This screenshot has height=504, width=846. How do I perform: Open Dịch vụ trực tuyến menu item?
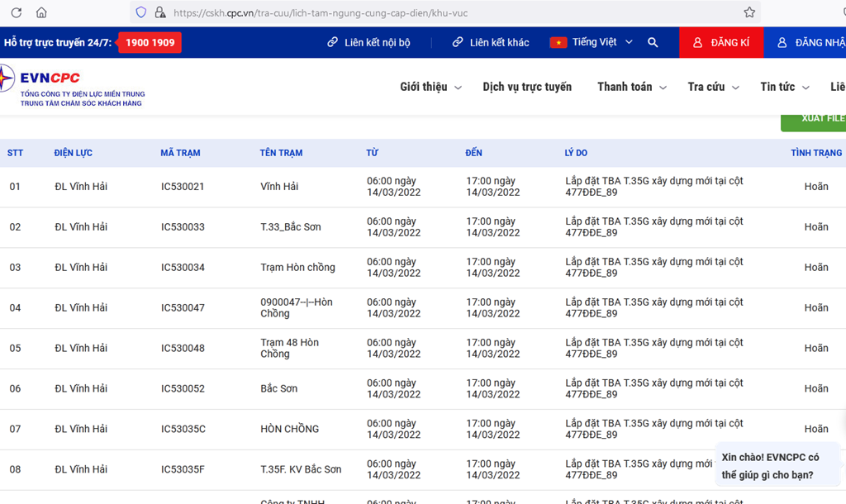click(527, 87)
